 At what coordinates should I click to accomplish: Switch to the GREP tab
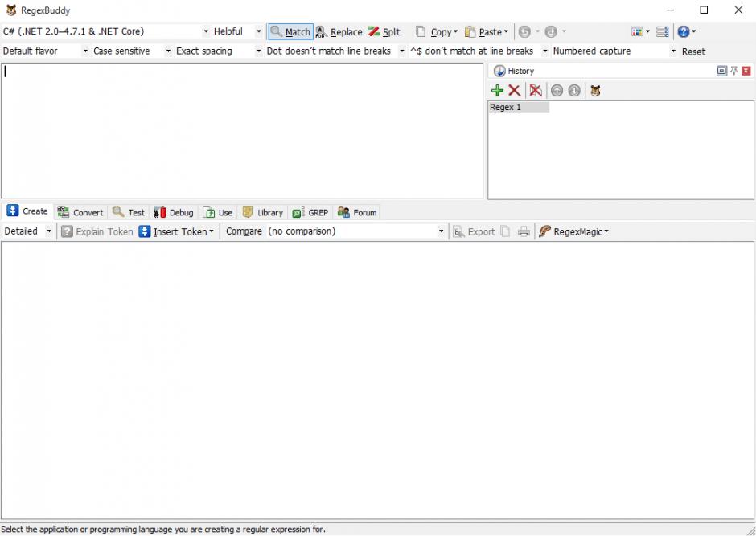[x=310, y=212]
